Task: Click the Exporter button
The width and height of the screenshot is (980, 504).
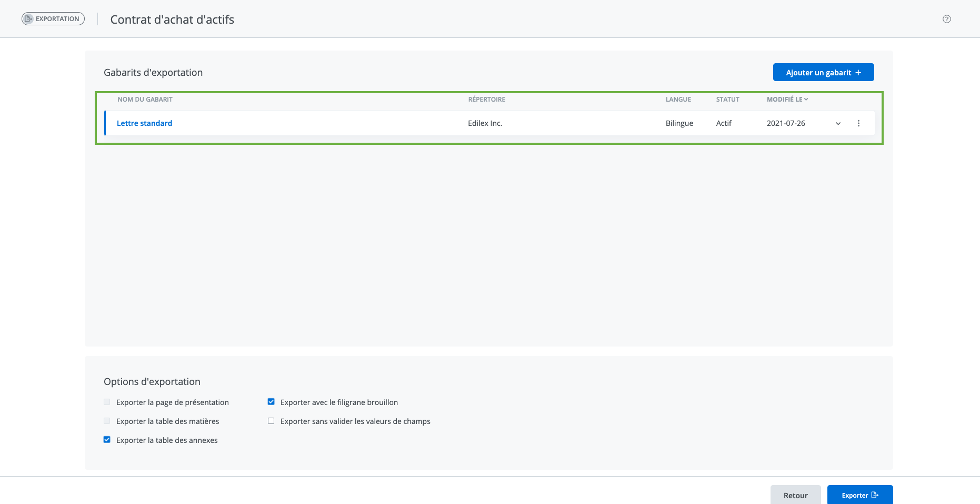Action: 859,495
